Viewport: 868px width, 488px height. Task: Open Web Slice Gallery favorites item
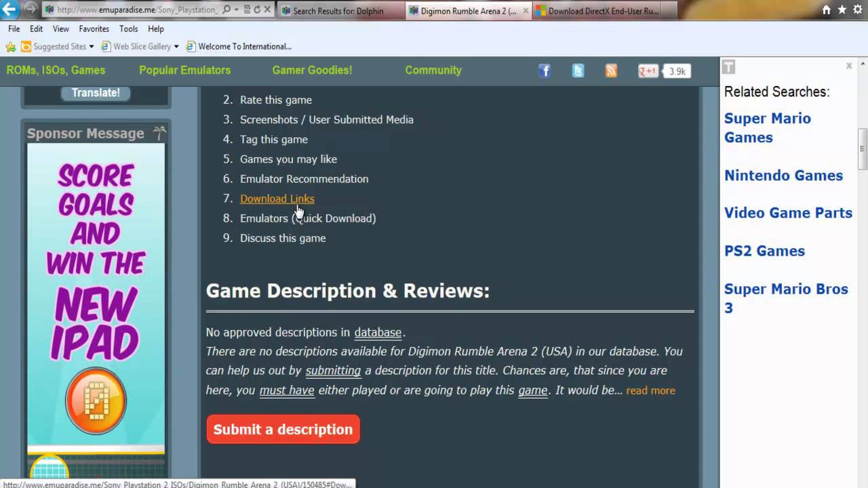[136, 47]
